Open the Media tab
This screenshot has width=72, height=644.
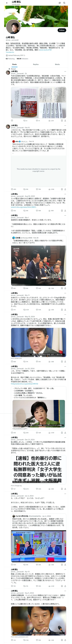(x=57, y=64)
